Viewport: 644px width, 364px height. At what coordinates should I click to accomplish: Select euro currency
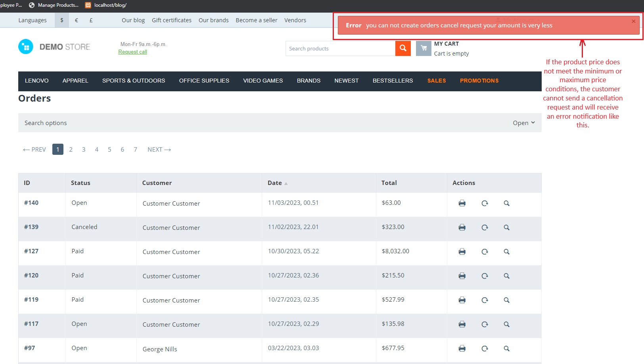point(77,20)
